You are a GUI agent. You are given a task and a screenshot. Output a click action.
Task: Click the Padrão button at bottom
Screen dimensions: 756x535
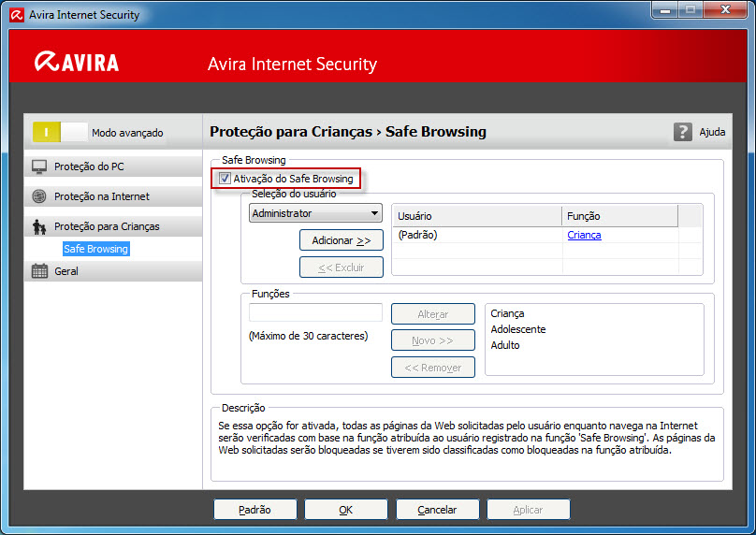tap(255, 510)
